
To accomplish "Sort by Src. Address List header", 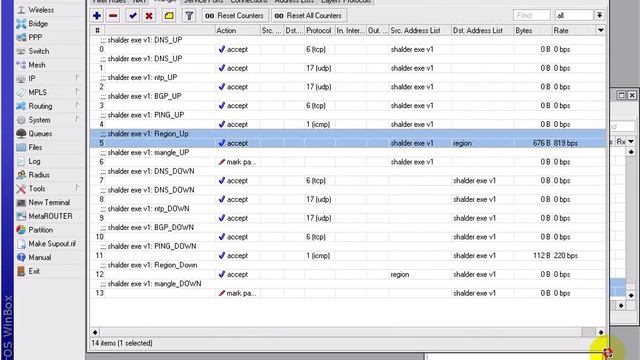I will [420, 30].
